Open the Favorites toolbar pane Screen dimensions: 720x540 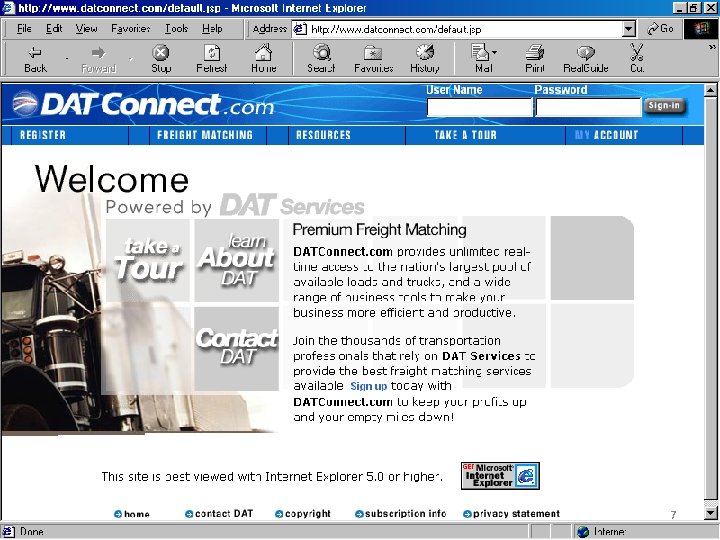(x=373, y=59)
